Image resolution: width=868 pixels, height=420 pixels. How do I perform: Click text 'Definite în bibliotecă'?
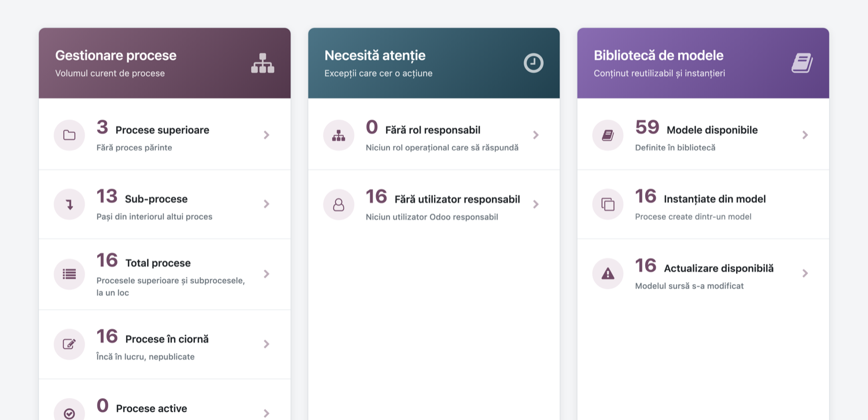pyautogui.click(x=675, y=148)
